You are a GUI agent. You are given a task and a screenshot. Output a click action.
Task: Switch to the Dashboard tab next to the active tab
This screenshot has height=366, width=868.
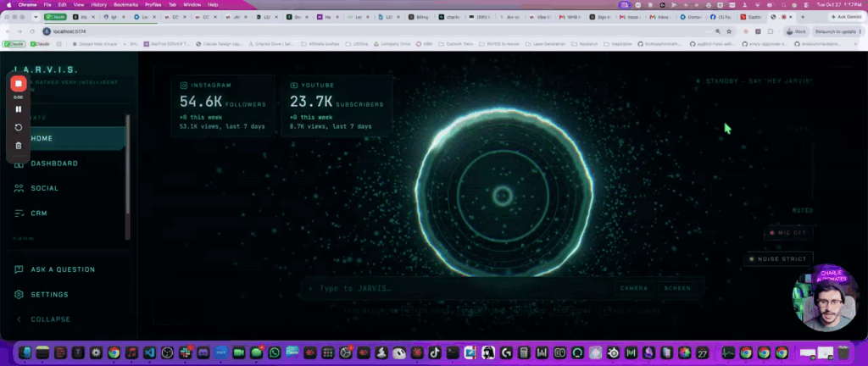pos(751,17)
